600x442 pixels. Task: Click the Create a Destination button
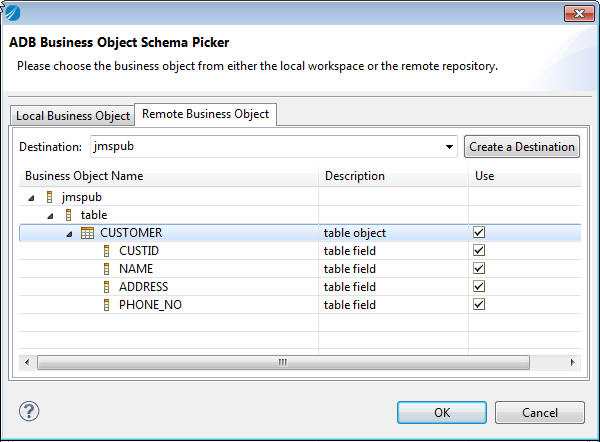click(x=522, y=147)
